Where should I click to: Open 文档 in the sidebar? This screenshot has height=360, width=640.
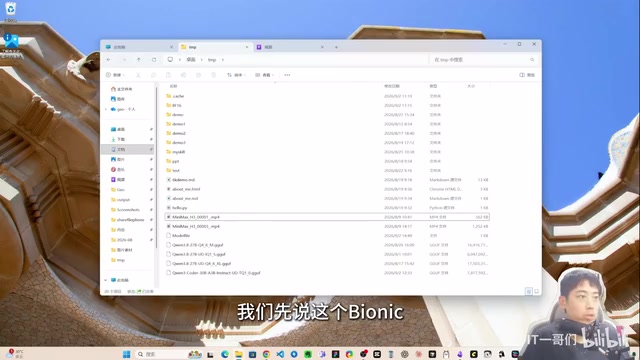(x=127, y=149)
